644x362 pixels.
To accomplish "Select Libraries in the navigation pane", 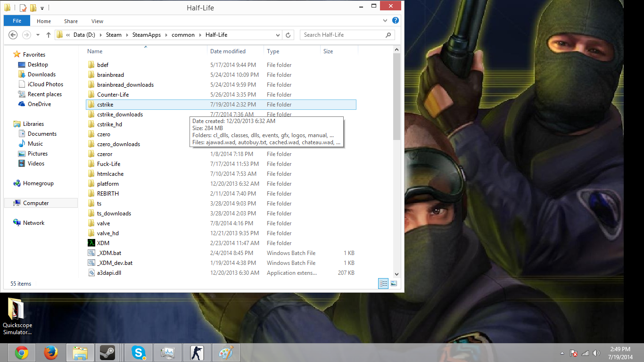I will click(33, 124).
